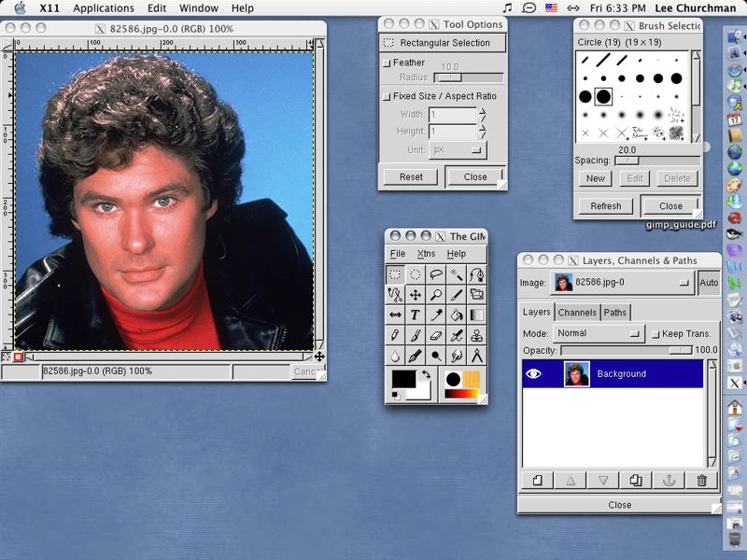Viewport: 747px width, 560px height.
Task: Duplicate the layer with the copy icon
Action: (635, 481)
